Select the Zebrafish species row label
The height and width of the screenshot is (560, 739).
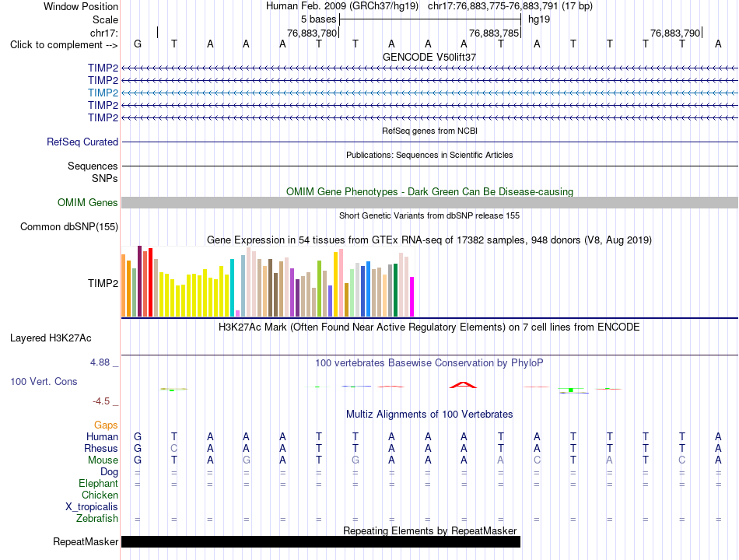97,519
